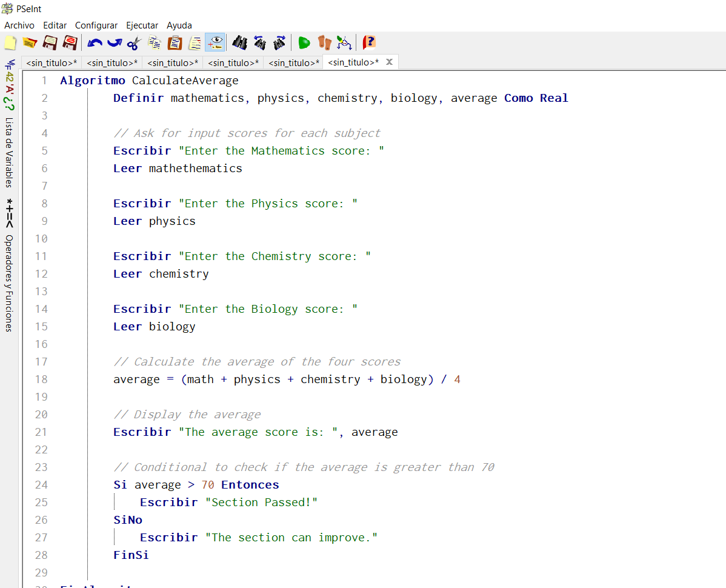Open search using the binoculars icon

pyautogui.click(x=239, y=42)
